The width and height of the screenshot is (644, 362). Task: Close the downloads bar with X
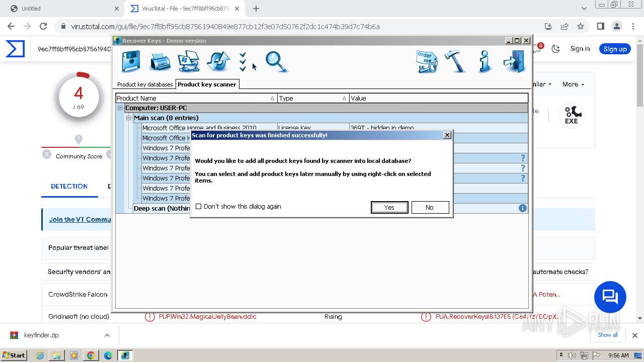point(635,335)
